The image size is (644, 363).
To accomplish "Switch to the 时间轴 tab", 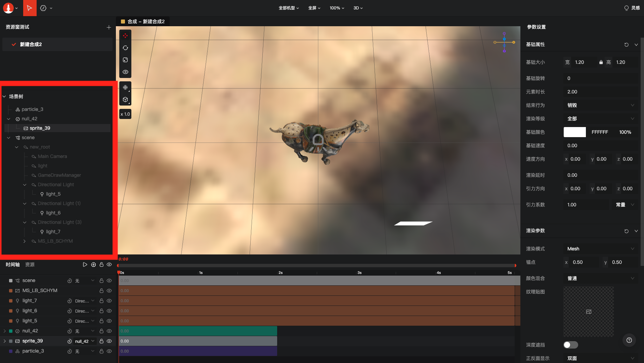I will click(13, 265).
